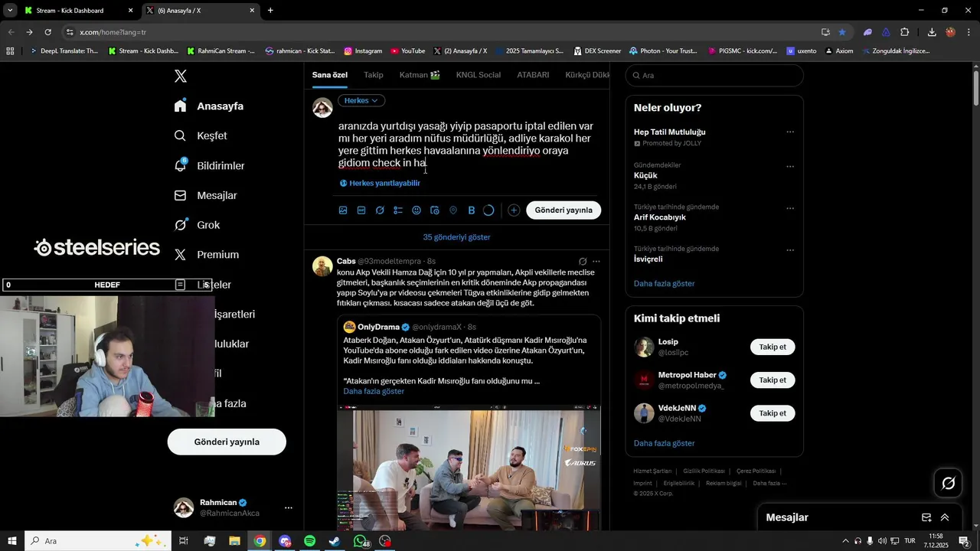The width and height of the screenshot is (980, 551).
Task: Apply bold formatting in composer
Action: click(472, 210)
